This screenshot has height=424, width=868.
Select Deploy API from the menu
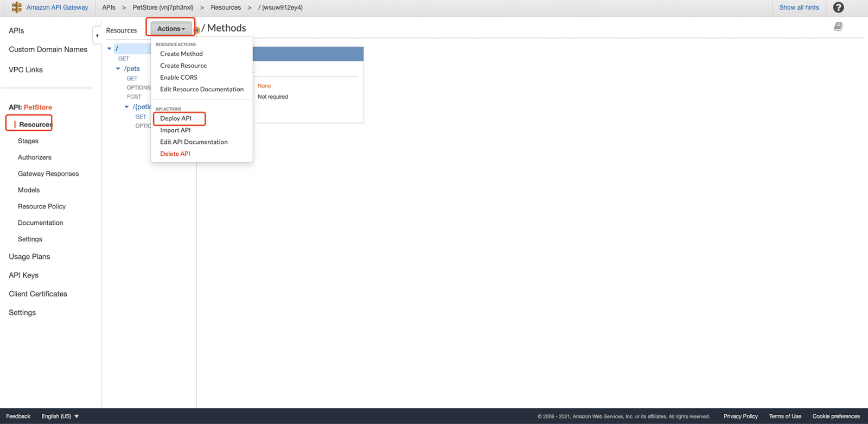point(176,118)
